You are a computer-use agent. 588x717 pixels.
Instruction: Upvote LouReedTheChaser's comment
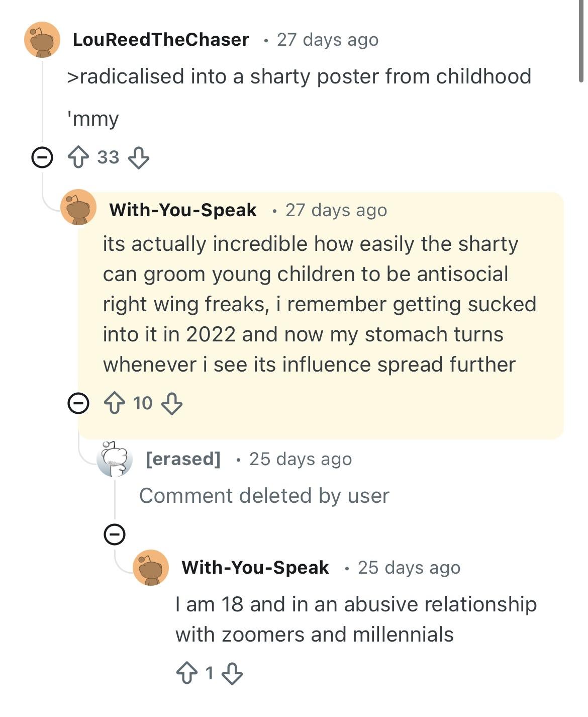pos(78,157)
